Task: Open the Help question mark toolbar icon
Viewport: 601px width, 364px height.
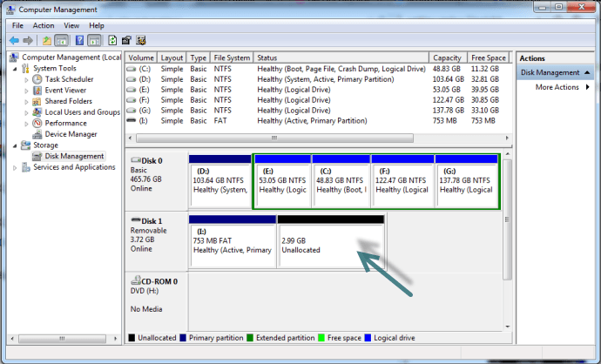Action: [x=79, y=40]
